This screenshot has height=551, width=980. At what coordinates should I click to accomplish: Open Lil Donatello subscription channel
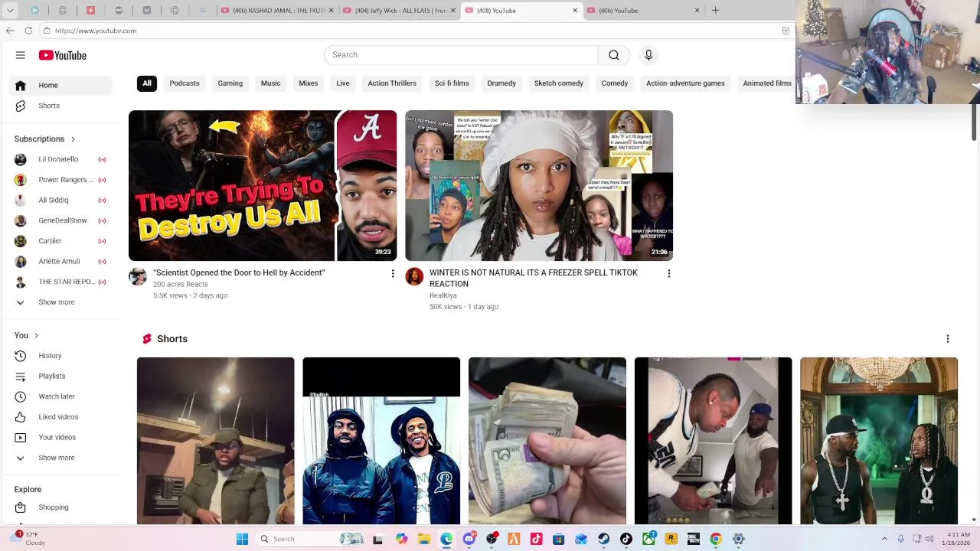pyautogui.click(x=60, y=159)
